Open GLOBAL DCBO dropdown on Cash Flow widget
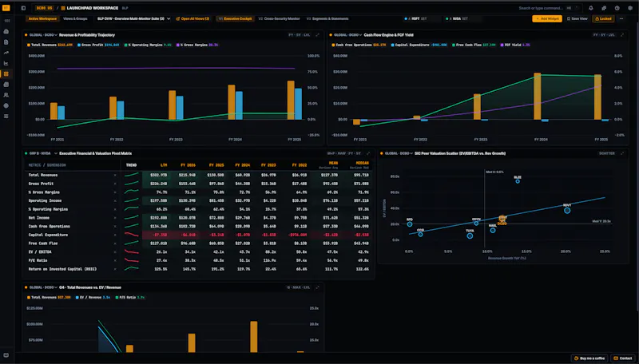639x364 pixels. tap(348, 35)
